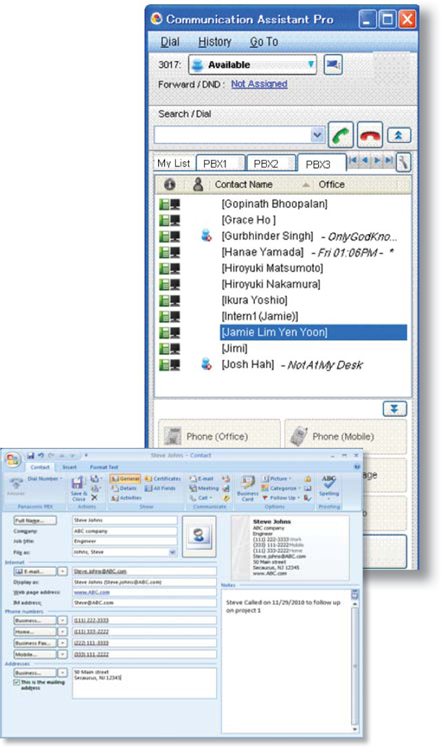Select contact Intern1 (Jamie)
Viewport: 441px width, 748px height.
pyautogui.click(x=260, y=316)
